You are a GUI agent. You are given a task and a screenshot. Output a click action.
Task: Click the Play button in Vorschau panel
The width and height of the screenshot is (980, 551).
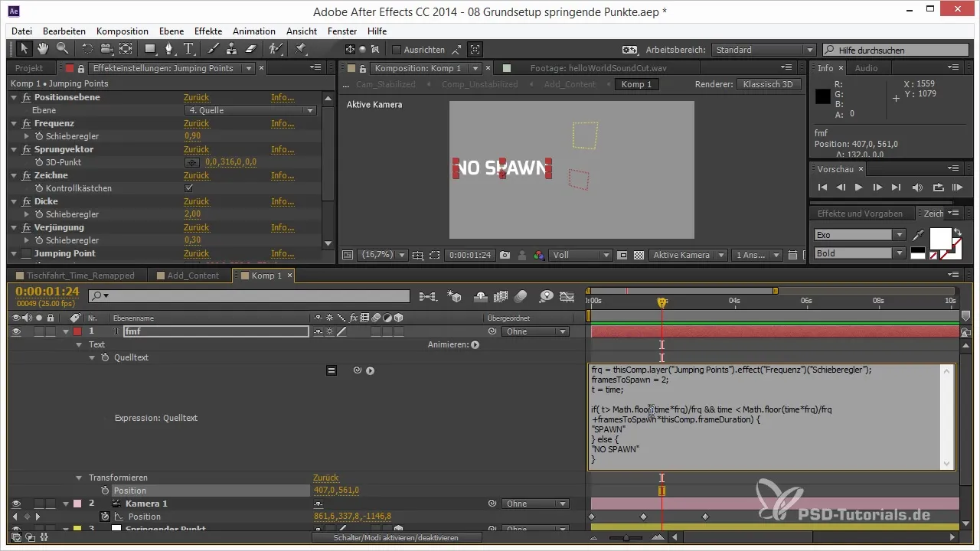coord(859,187)
